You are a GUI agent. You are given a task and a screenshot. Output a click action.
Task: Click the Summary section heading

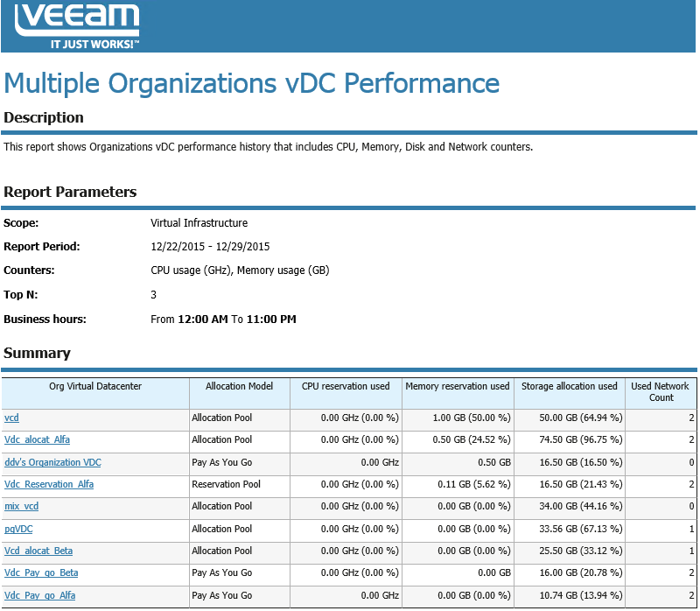[37, 353]
